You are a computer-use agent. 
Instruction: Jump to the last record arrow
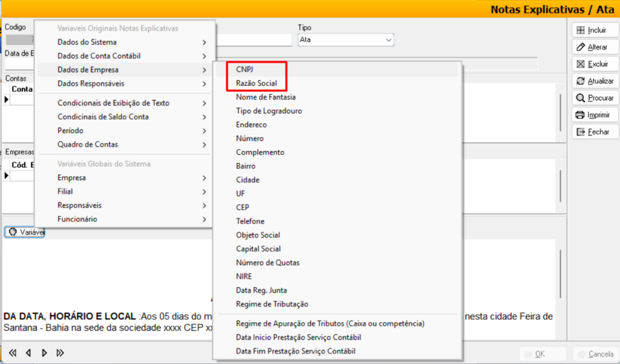click(x=60, y=353)
